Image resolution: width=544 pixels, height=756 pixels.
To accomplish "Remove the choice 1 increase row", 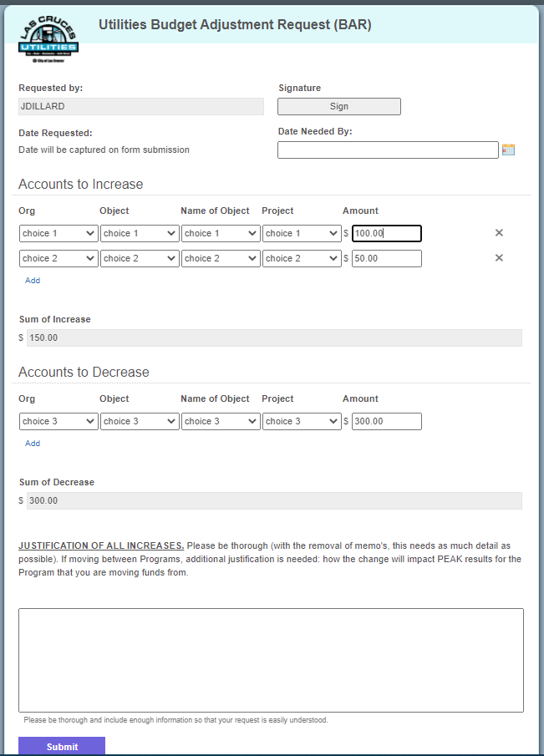I will coord(499,233).
